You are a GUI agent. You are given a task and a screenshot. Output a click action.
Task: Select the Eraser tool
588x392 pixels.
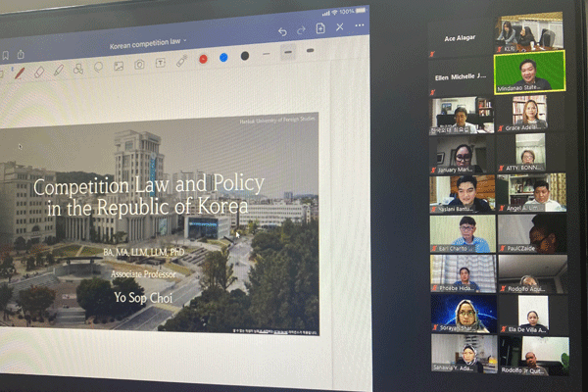coord(39,72)
